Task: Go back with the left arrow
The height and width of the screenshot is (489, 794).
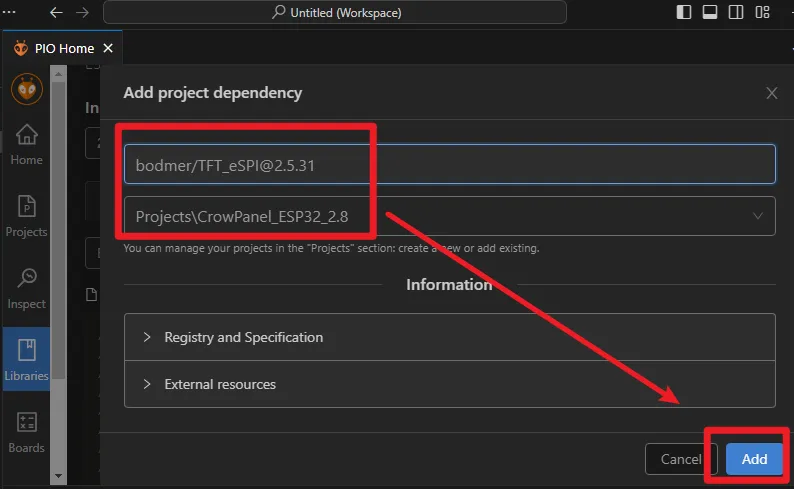Action: [x=56, y=12]
